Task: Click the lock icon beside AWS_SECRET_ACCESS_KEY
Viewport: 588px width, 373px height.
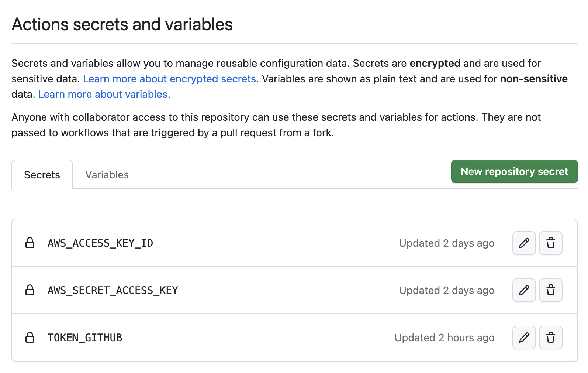Action: 30,290
